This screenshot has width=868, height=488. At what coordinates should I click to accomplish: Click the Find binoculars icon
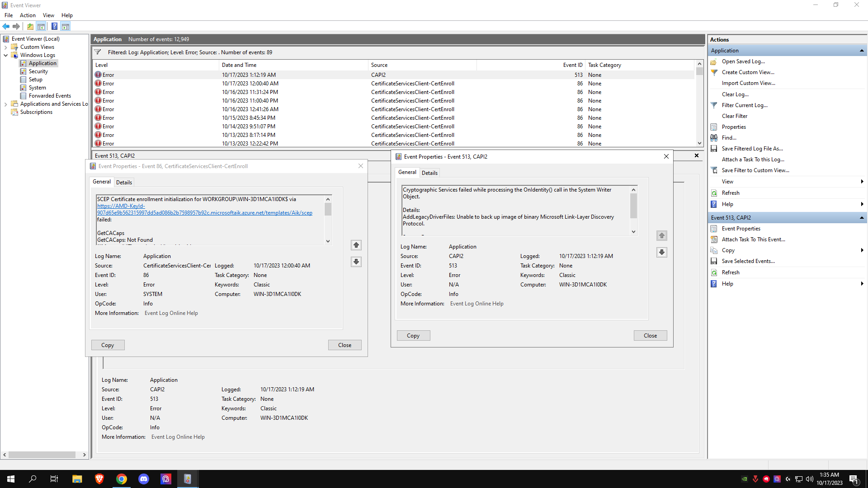714,138
